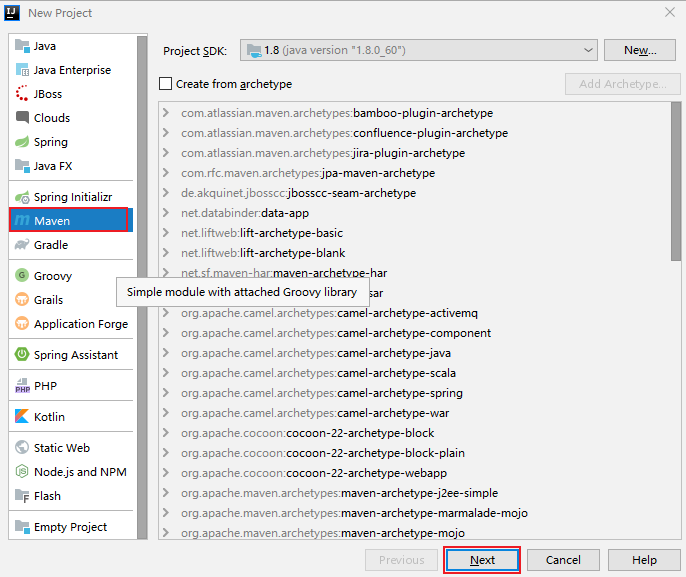Select cocoon-22-archetype-block-plain row

(414, 453)
